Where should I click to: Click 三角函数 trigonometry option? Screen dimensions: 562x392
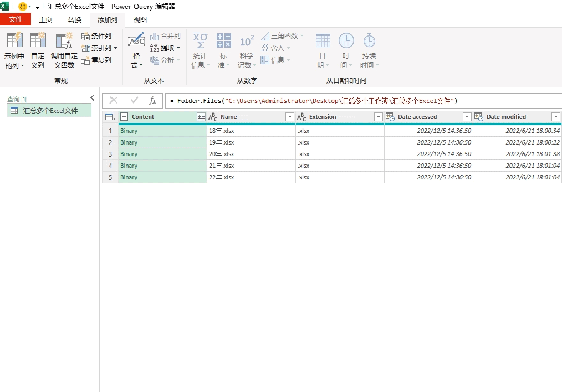[x=282, y=36]
